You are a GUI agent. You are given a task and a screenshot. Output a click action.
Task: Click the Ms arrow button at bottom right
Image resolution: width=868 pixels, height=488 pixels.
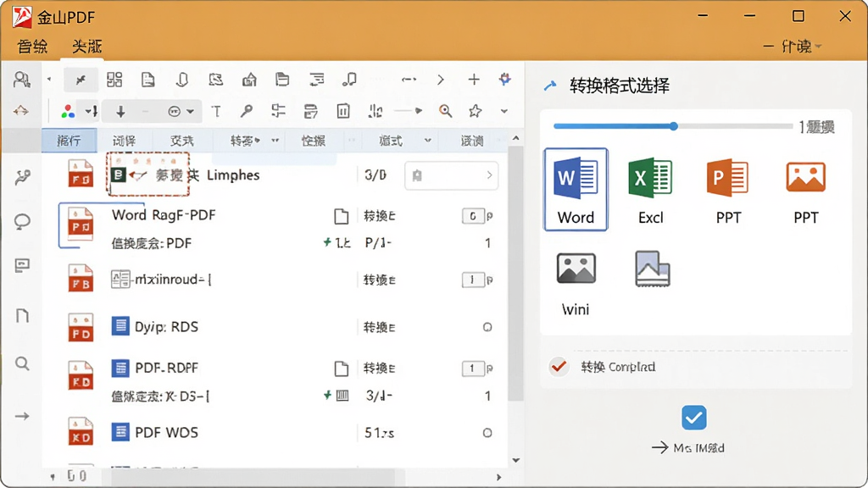click(x=688, y=447)
